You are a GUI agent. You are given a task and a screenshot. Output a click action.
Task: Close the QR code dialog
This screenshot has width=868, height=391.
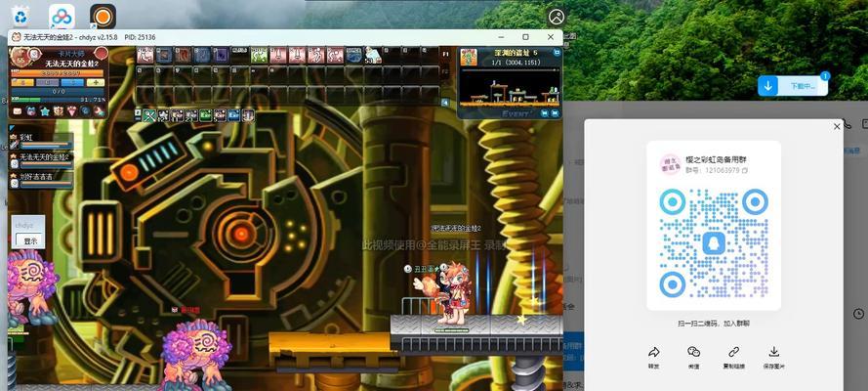(x=837, y=127)
